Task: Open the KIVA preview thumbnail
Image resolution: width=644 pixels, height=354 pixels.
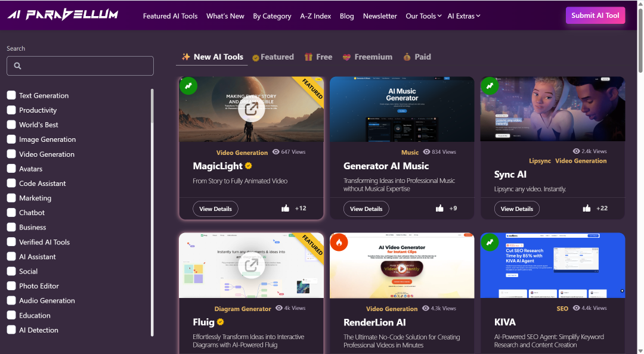Action: [553, 265]
